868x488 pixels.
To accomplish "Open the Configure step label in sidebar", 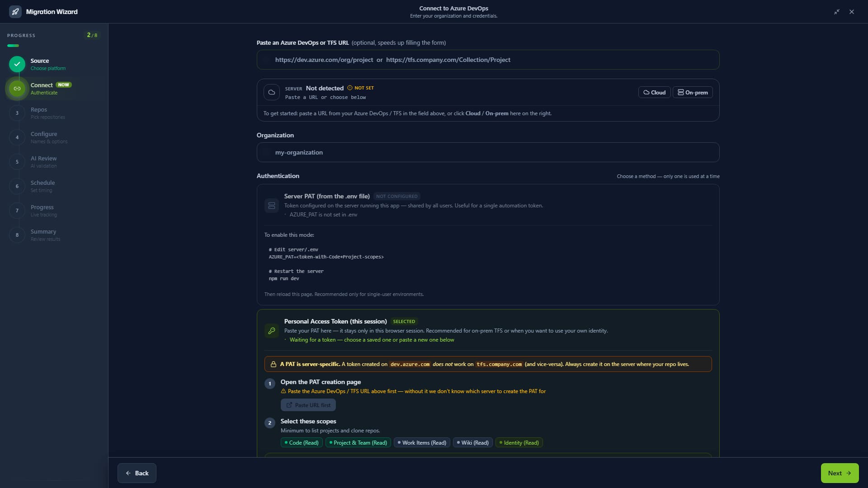I will pyautogui.click(x=44, y=134).
